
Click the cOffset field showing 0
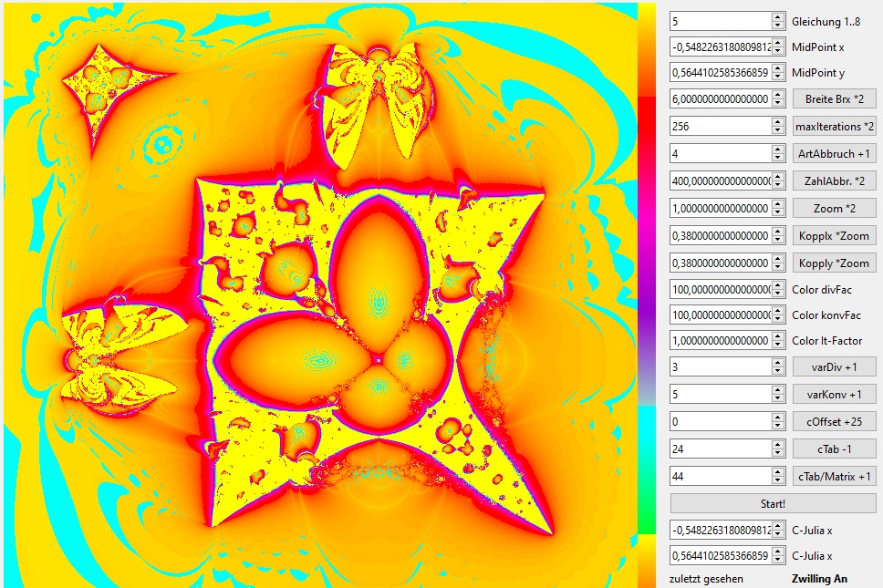(x=721, y=421)
